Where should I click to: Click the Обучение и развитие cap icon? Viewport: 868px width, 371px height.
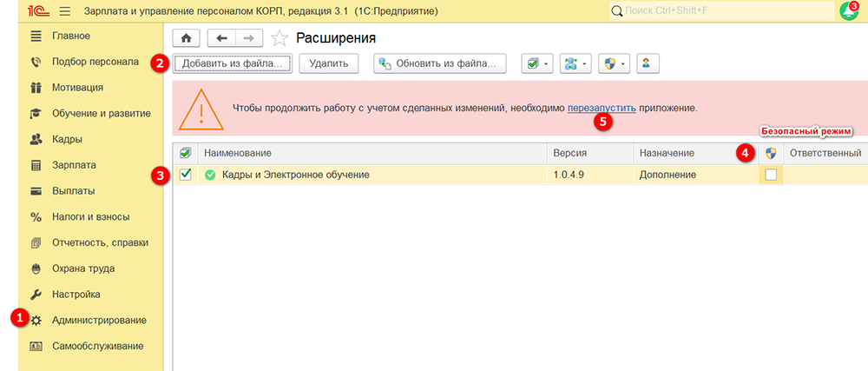click(36, 114)
